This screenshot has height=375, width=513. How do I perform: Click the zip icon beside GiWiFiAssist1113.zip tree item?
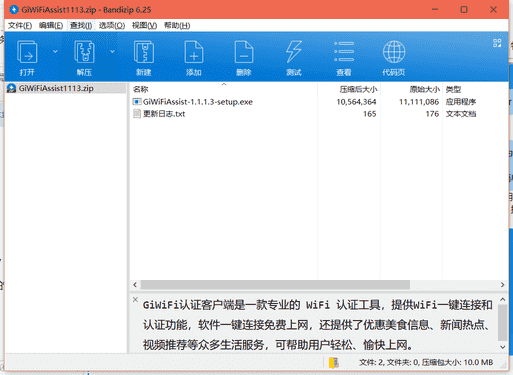(12, 88)
